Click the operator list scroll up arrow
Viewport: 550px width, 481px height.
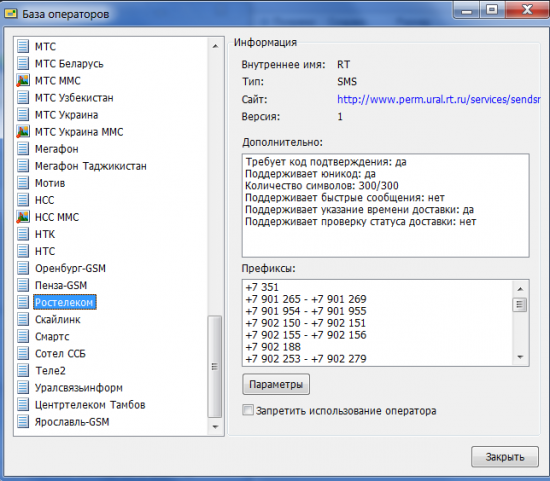(215, 46)
